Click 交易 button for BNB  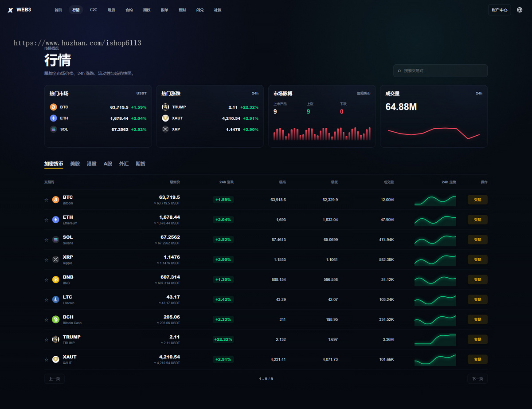tap(477, 279)
